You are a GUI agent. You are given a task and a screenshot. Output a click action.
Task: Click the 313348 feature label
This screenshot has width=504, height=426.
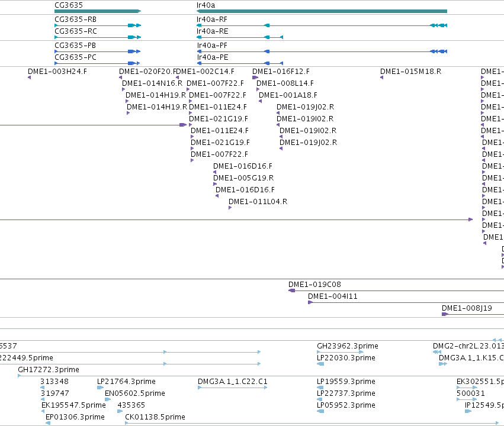pos(54,382)
